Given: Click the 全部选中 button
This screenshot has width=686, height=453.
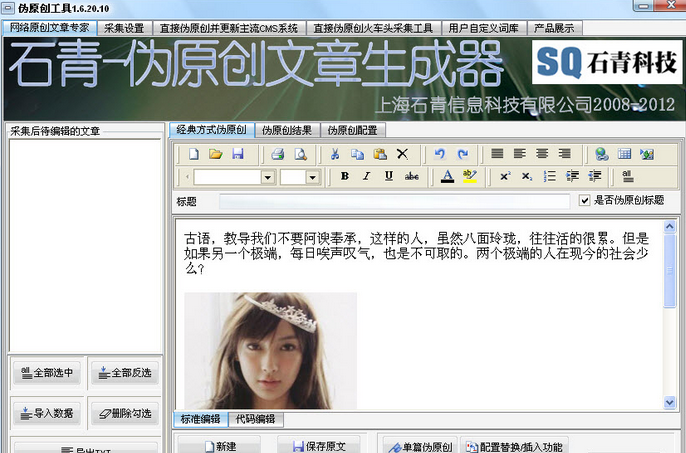Looking at the screenshot, I should (x=47, y=373).
